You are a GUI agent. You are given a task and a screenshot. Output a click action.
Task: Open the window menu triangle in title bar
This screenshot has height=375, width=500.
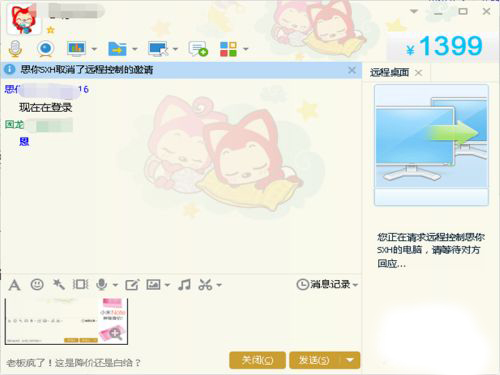(414, 11)
